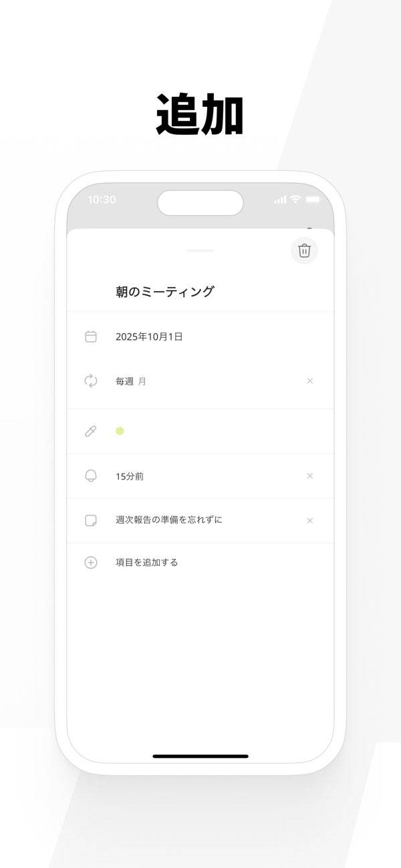Tap the trash delete icon
This screenshot has width=401, height=868.
[304, 250]
